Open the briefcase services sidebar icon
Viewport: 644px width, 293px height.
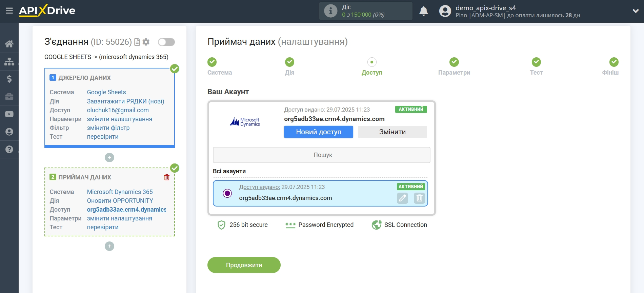point(9,97)
